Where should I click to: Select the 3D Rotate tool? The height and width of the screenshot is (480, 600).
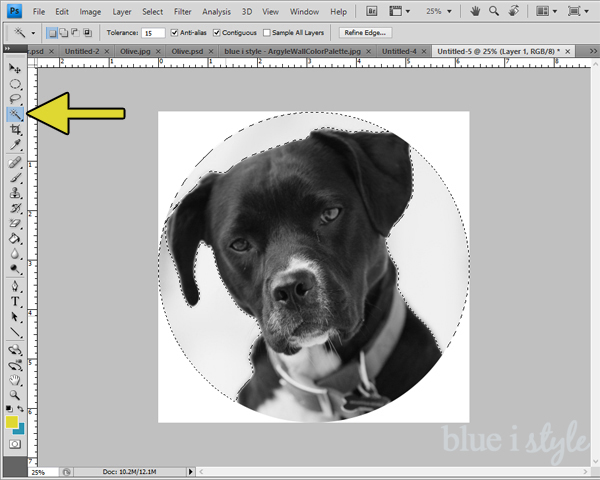[x=15, y=349]
